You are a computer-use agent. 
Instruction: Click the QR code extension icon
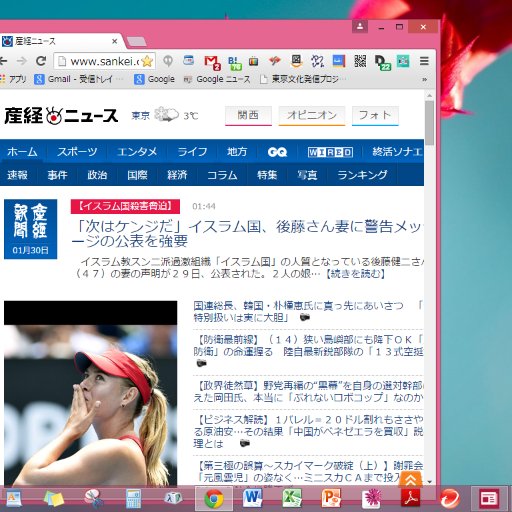360,61
